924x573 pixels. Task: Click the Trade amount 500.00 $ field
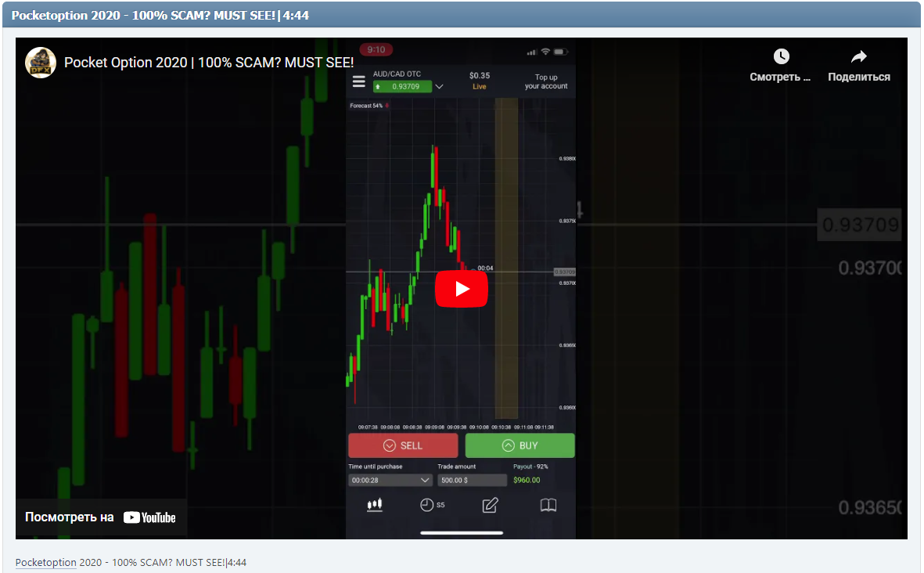(472, 480)
